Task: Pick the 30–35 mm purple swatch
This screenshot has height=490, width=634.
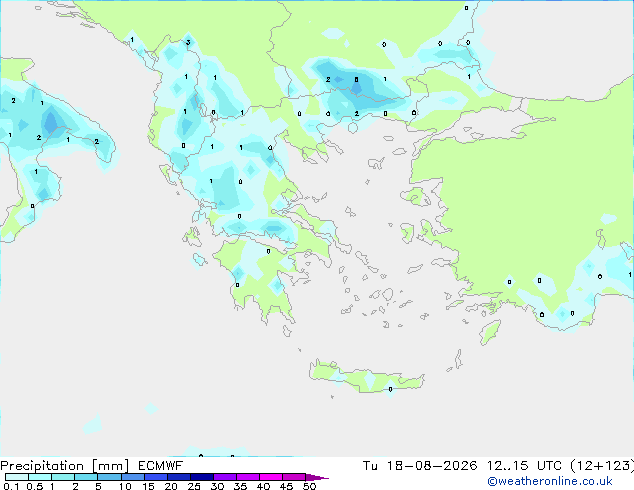Action: (225, 477)
